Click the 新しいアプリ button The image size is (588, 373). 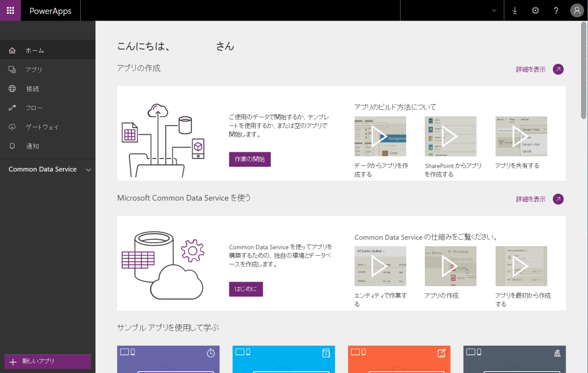(x=48, y=362)
